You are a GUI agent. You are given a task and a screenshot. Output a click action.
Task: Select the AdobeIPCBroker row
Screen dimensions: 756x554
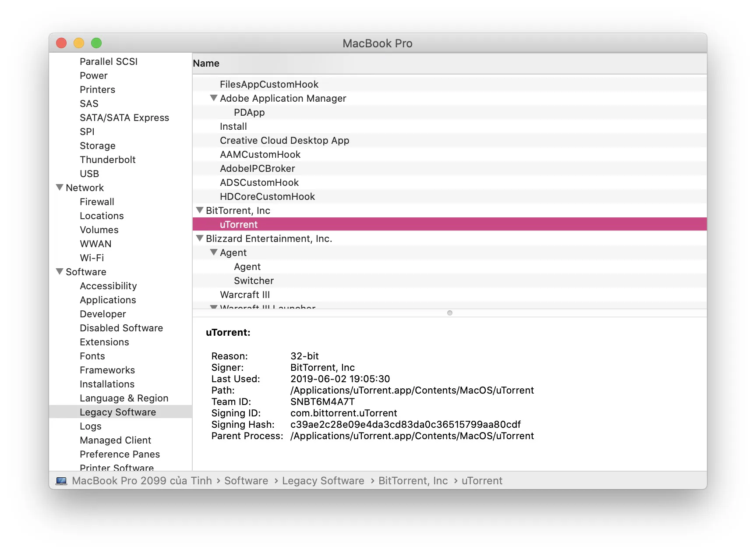click(449, 168)
